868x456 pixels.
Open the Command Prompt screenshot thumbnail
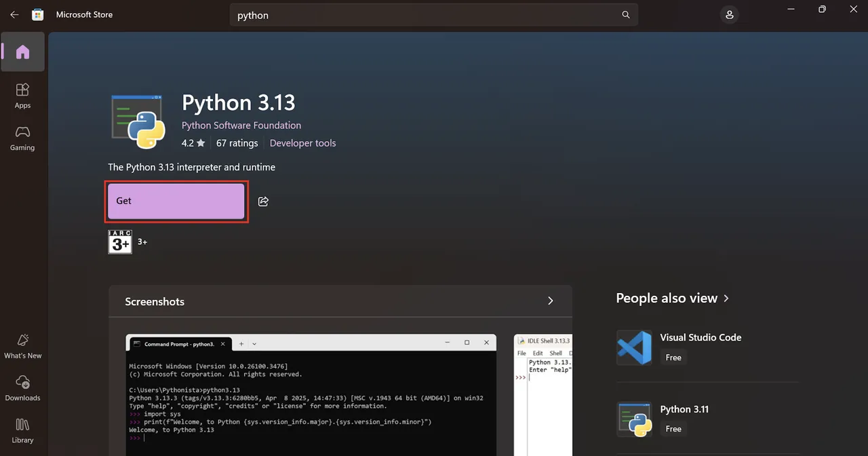(x=311, y=395)
